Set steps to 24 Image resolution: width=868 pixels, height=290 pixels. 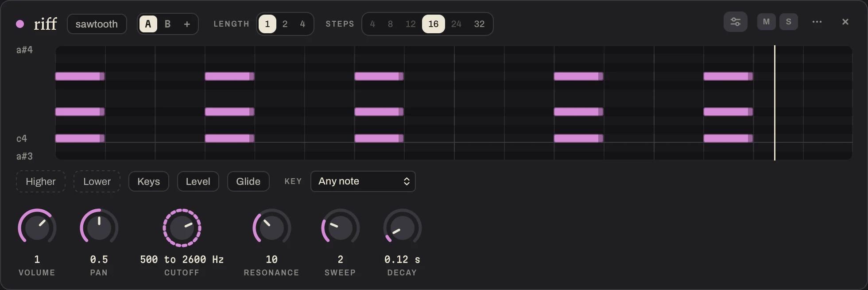456,24
